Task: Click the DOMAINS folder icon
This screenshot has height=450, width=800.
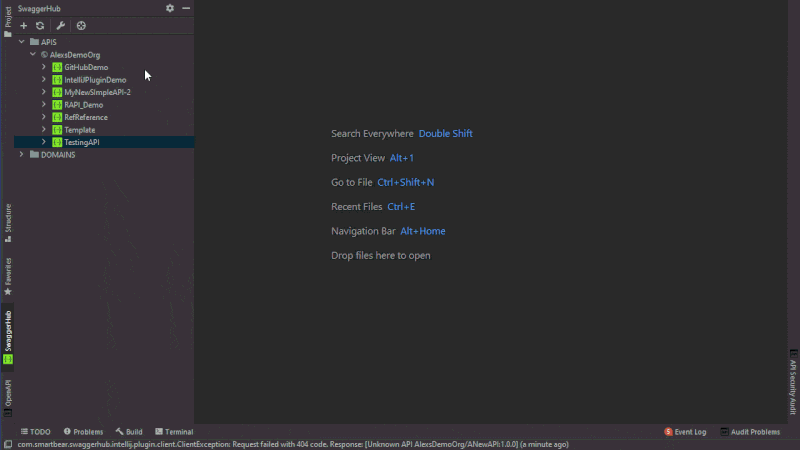Action: click(34, 155)
